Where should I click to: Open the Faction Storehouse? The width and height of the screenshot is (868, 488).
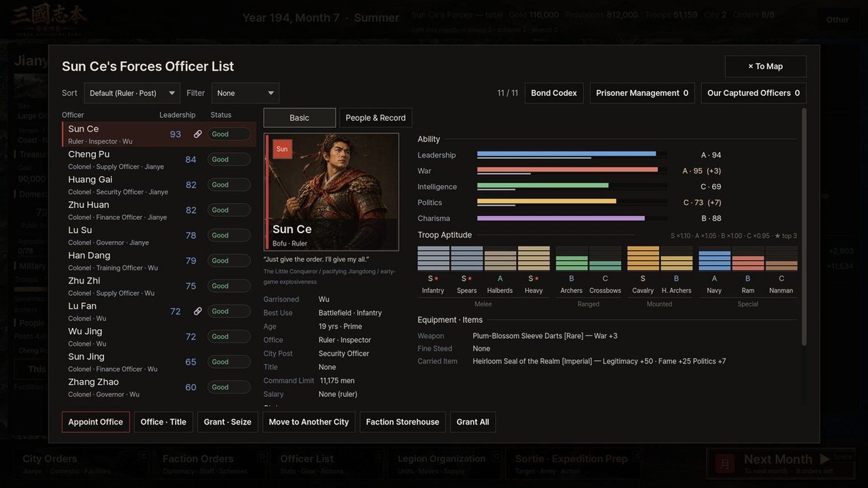402,422
